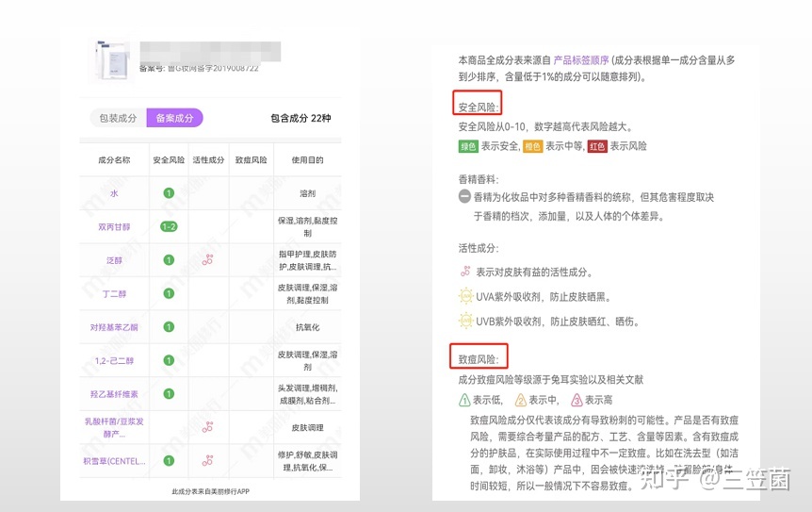812x512 pixels.
Task: Click active-ingredient icon in 乳酸杆菌 row
Action: coord(207,427)
